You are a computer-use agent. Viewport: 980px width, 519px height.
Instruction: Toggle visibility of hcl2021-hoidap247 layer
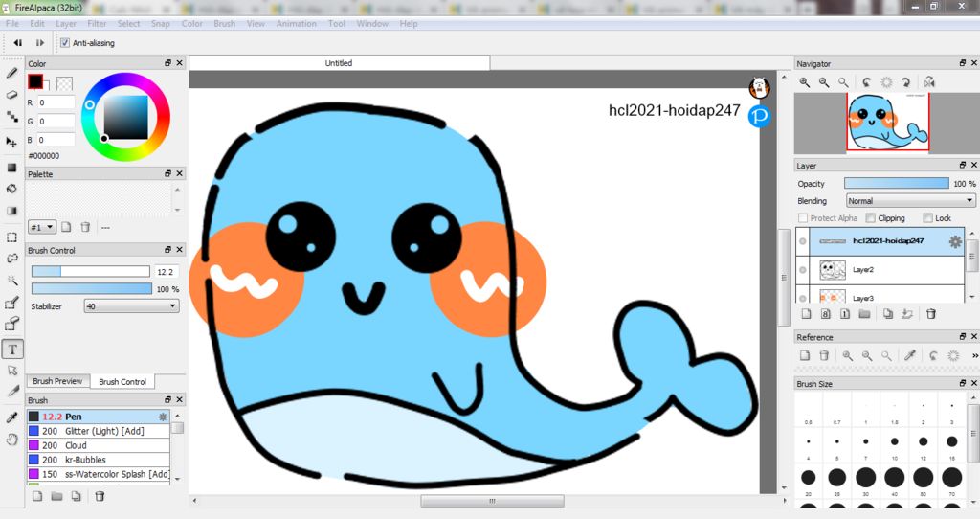tap(803, 241)
